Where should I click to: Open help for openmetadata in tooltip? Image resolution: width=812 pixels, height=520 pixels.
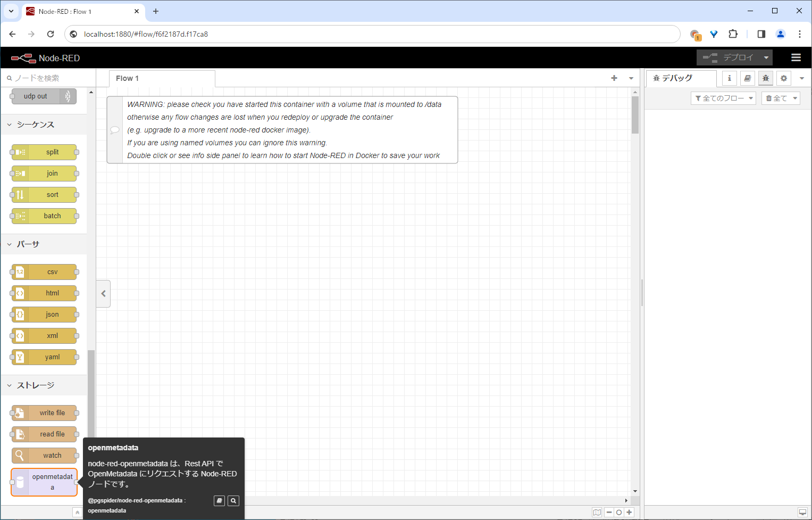[220, 501]
